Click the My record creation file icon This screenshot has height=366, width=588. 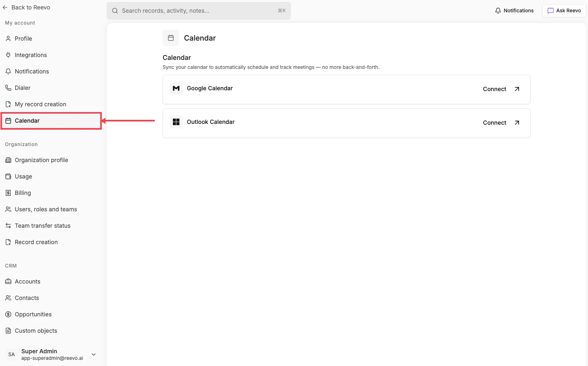coord(8,104)
